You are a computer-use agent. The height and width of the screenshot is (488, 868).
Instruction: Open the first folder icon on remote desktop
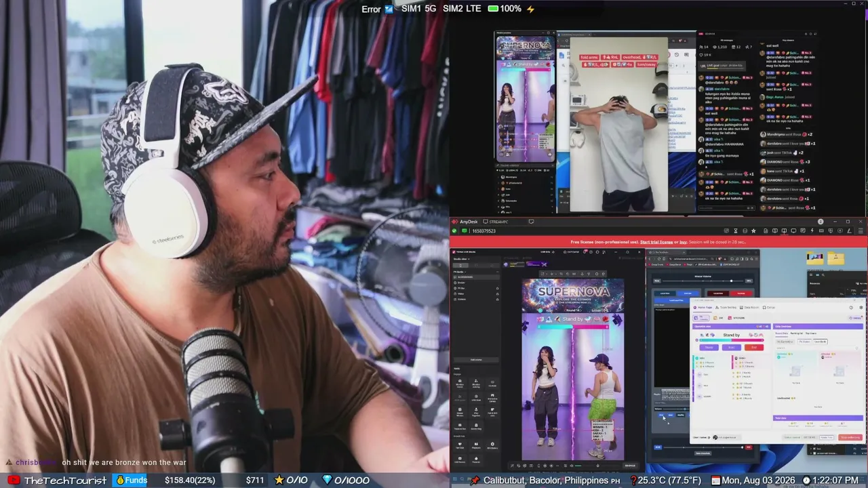pyautogui.click(x=815, y=258)
